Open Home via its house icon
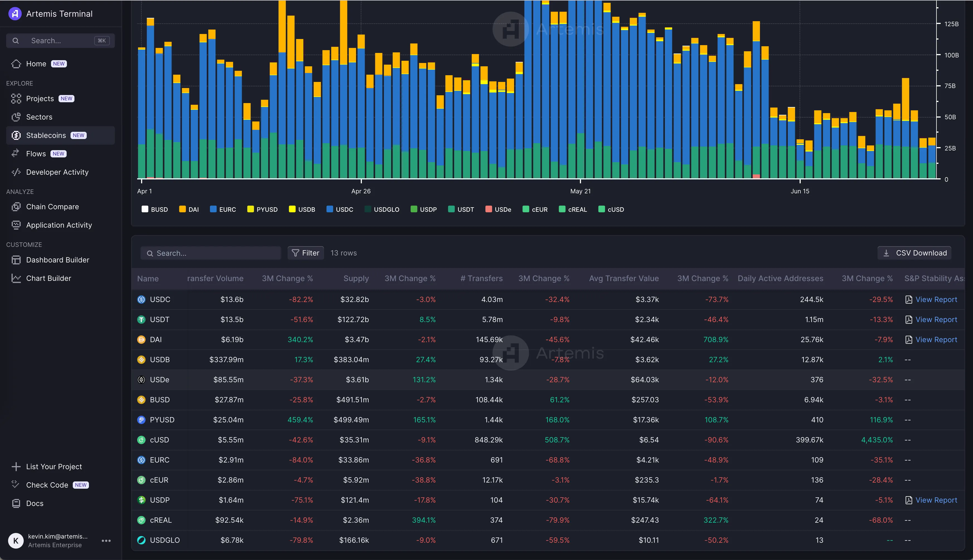The height and width of the screenshot is (560, 973). (16, 64)
